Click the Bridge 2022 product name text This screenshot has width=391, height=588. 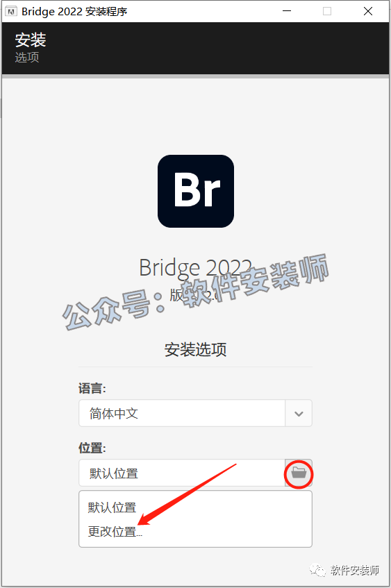coord(196,267)
